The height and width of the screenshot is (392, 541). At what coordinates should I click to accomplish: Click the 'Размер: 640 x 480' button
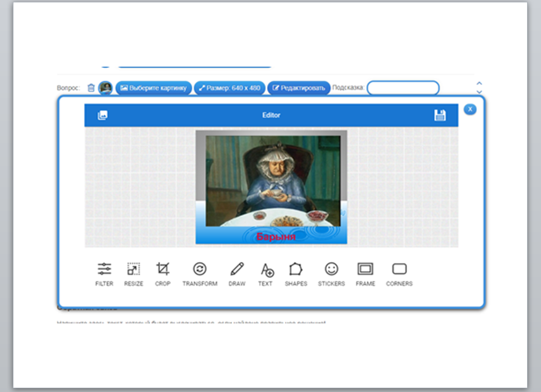[x=229, y=88]
